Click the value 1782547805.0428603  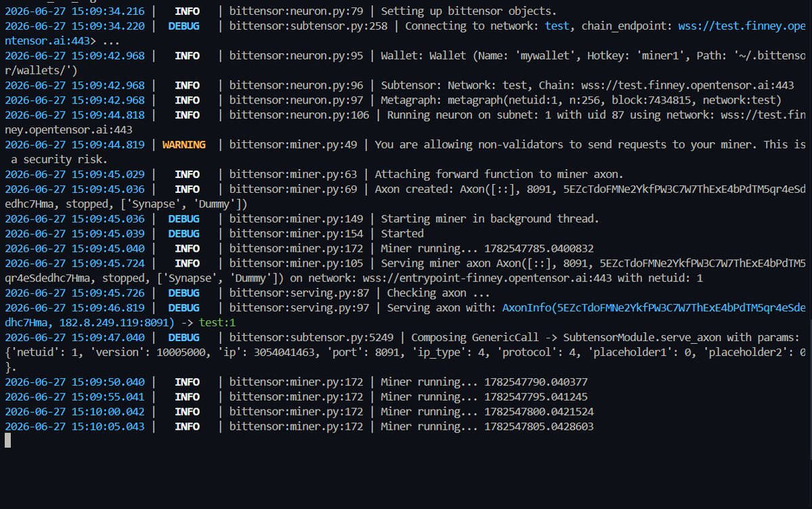538,426
